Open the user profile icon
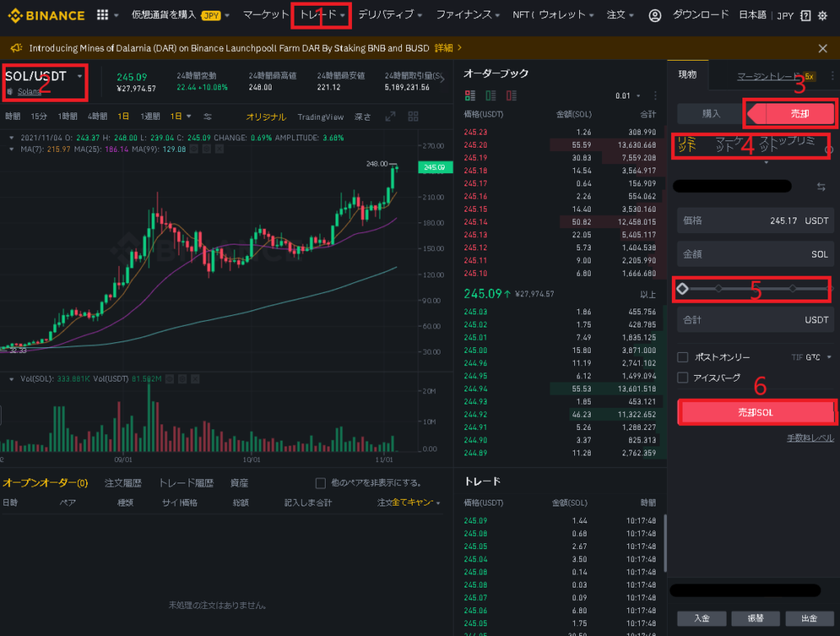The image size is (840, 636). (655, 16)
